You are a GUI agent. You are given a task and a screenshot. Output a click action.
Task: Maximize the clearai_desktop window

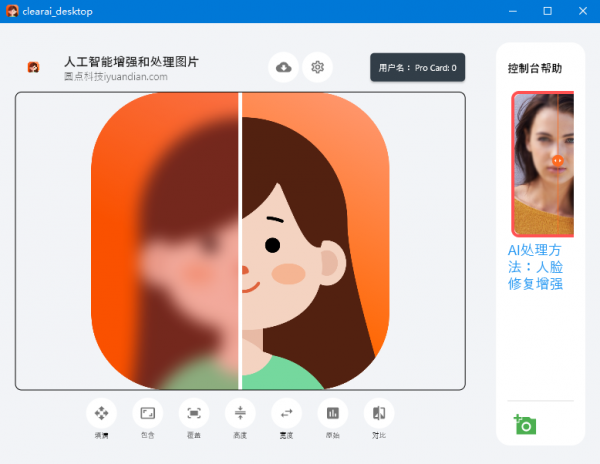pyautogui.click(x=548, y=11)
